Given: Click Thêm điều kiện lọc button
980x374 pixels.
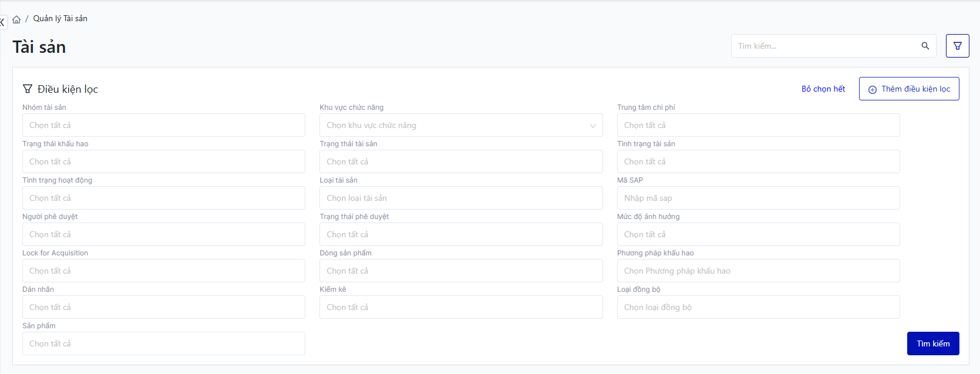Looking at the screenshot, I should pos(908,89).
